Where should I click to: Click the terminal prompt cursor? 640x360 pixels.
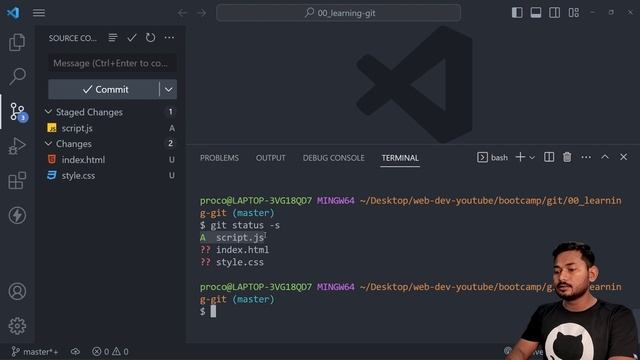213,311
